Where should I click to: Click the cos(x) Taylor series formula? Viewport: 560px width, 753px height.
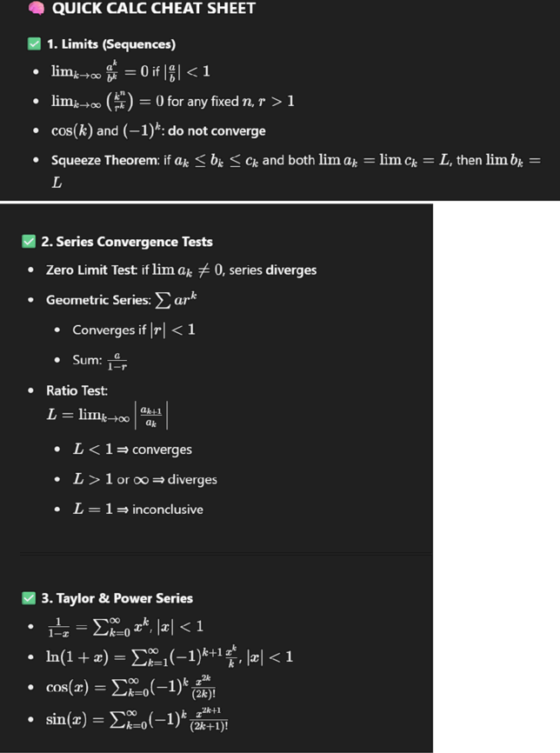pyautogui.click(x=131, y=687)
